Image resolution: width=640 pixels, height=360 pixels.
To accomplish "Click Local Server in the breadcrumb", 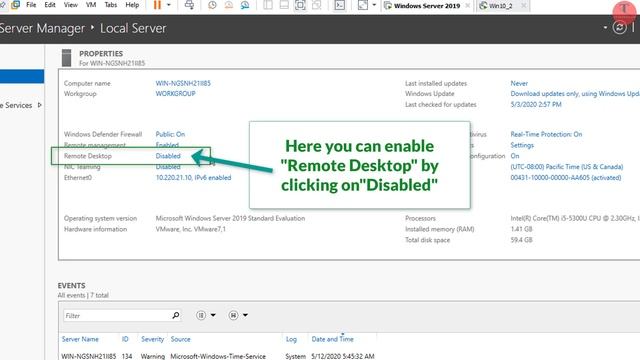I will click(x=133, y=28).
